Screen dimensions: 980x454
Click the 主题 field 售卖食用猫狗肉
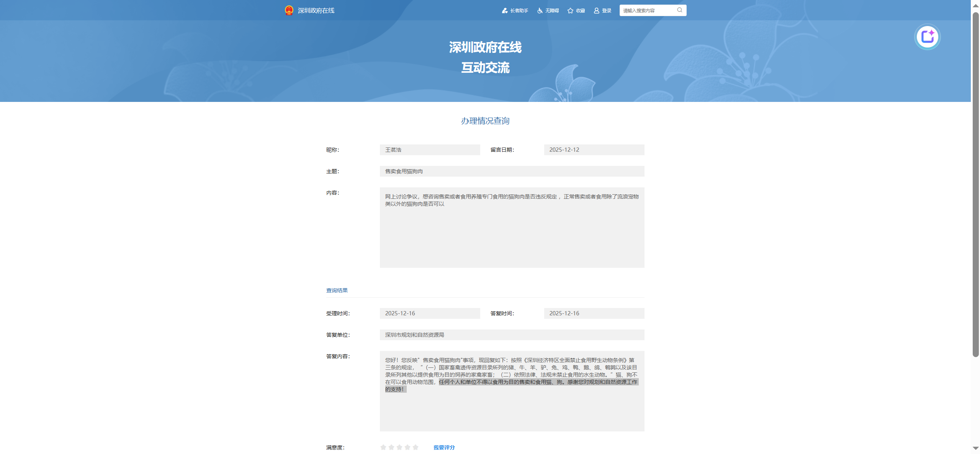[512, 171]
